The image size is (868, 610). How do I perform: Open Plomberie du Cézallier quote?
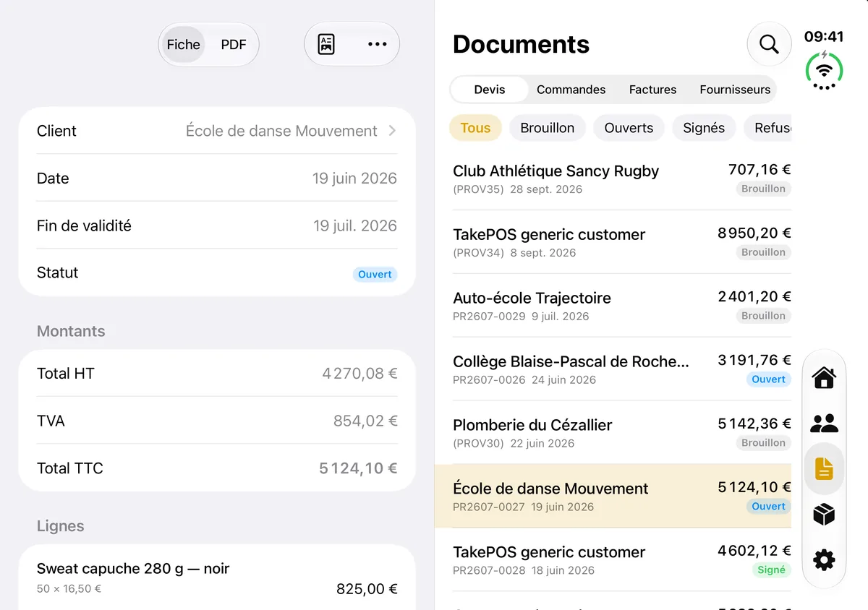(622, 433)
